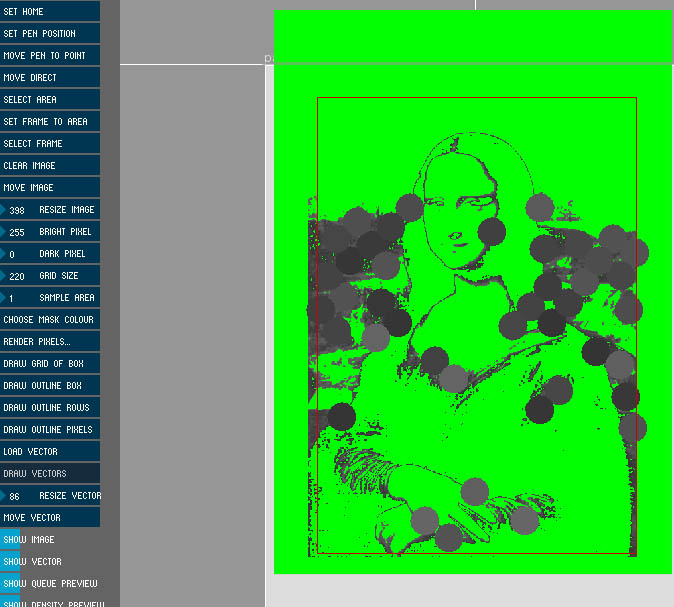Click the DARK PIXEL value 0
Screen dimensions: 674x607
pyautogui.click(x=12, y=254)
